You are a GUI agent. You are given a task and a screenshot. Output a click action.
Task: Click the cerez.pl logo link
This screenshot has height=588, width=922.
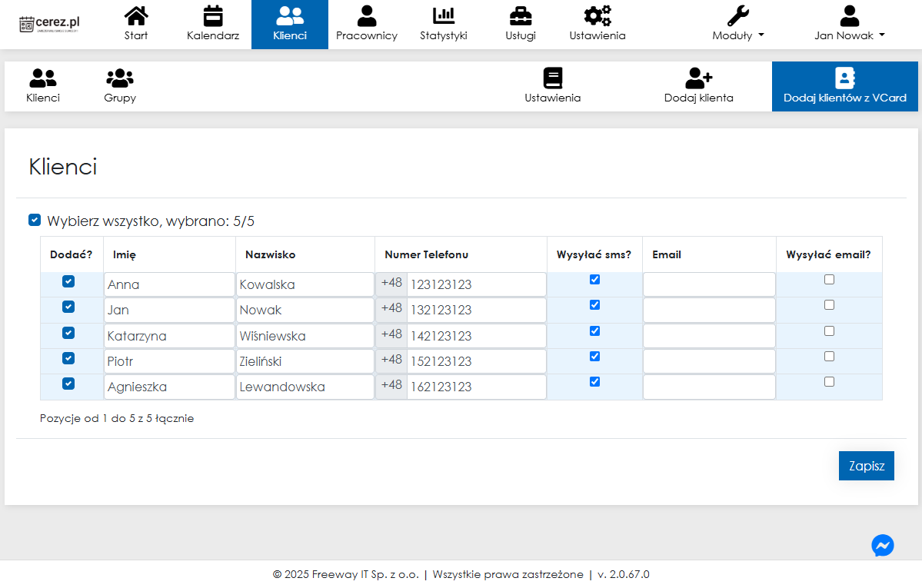coord(50,24)
